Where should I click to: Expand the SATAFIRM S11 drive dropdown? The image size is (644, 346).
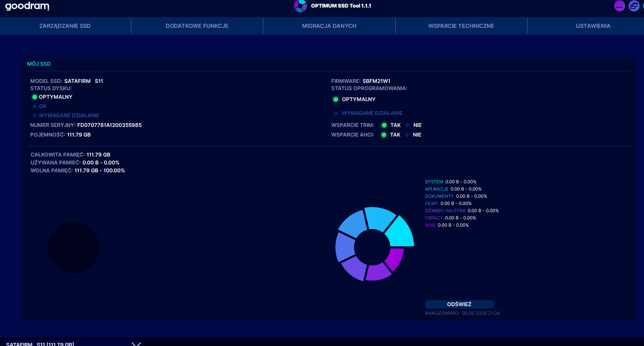coord(136,344)
